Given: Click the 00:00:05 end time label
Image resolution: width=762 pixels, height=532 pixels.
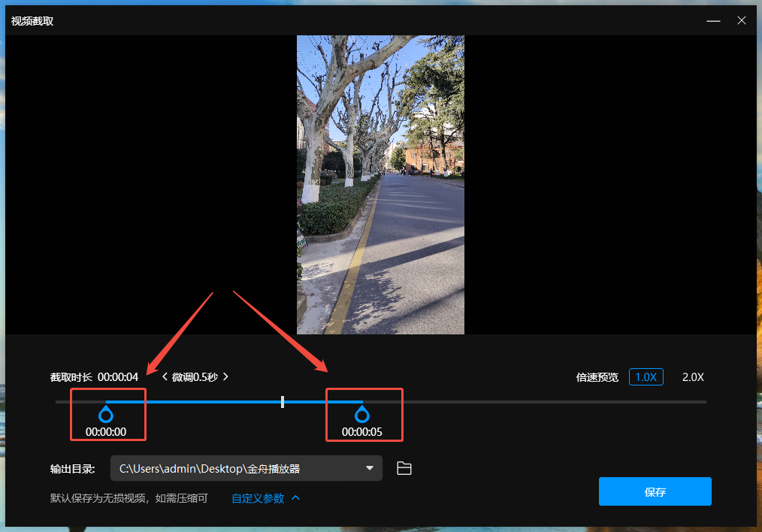Looking at the screenshot, I should [362, 432].
